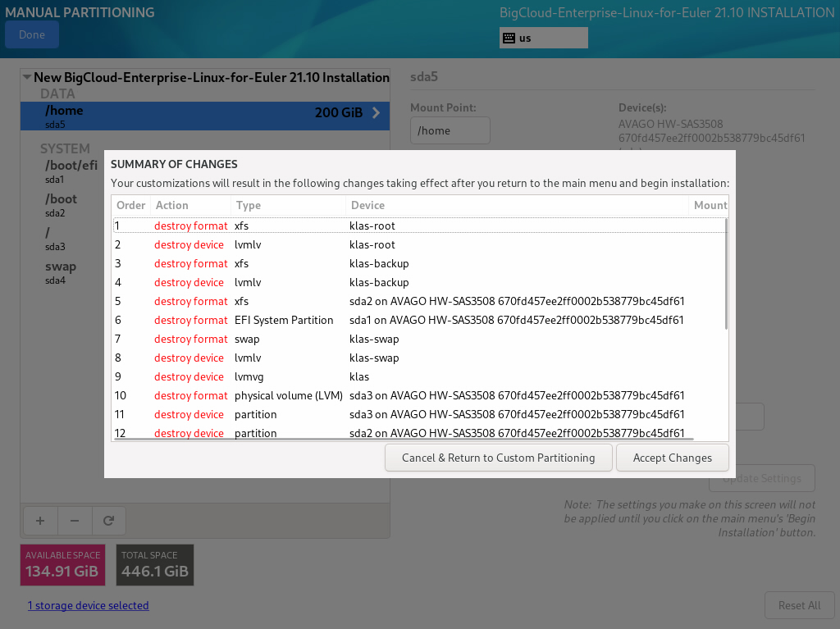Click the minus icon to remove mount point
This screenshot has height=629, width=840.
coord(75,521)
